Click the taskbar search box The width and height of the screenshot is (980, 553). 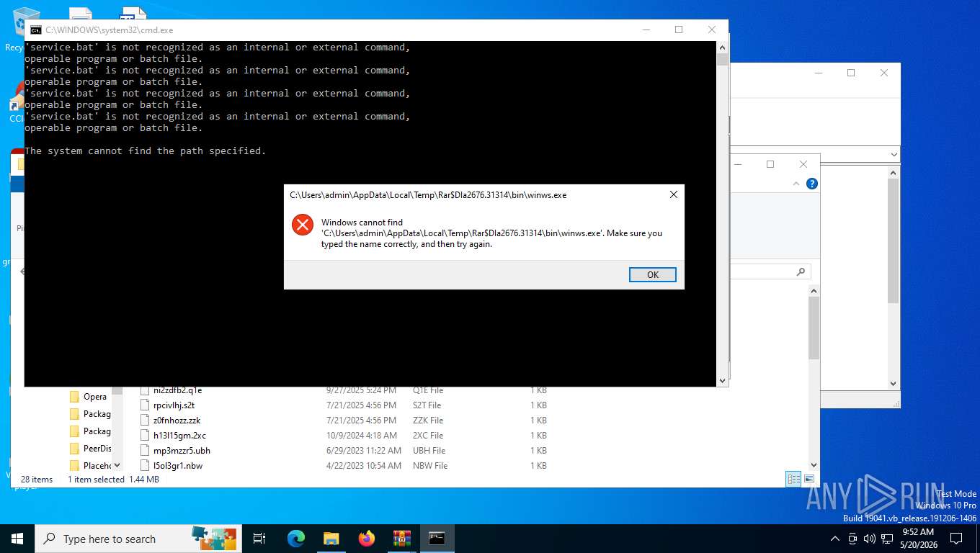point(137,539)
